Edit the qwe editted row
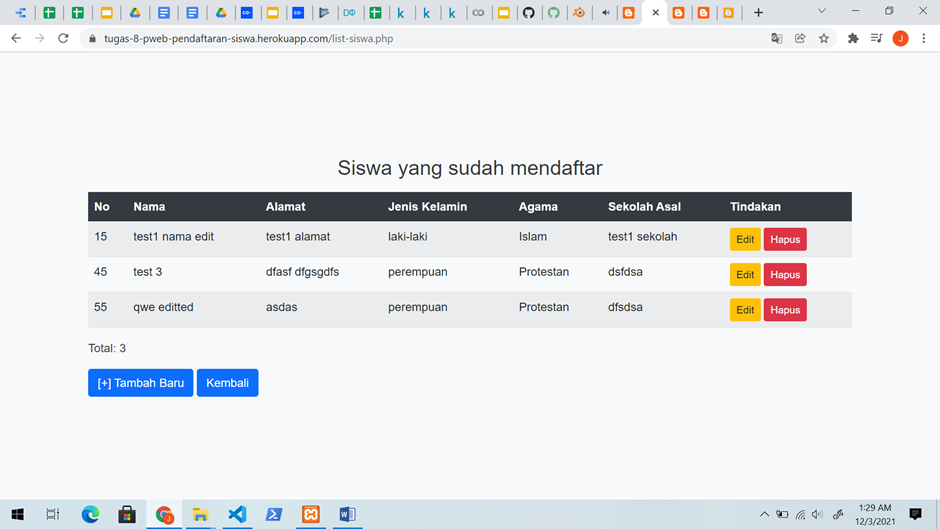The height and width of the screenshot is (529, 940). tap(745, 310)
